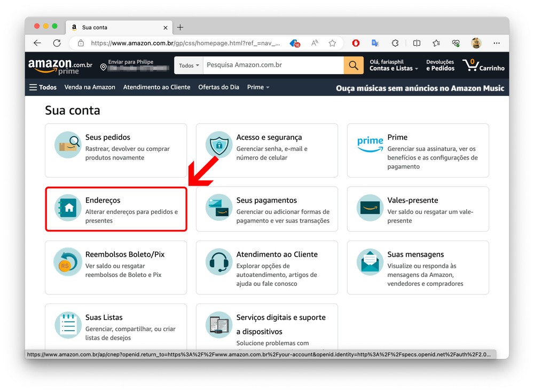
Task: Open the Contas e Listas dropdown
Action: tap(394, 68)
